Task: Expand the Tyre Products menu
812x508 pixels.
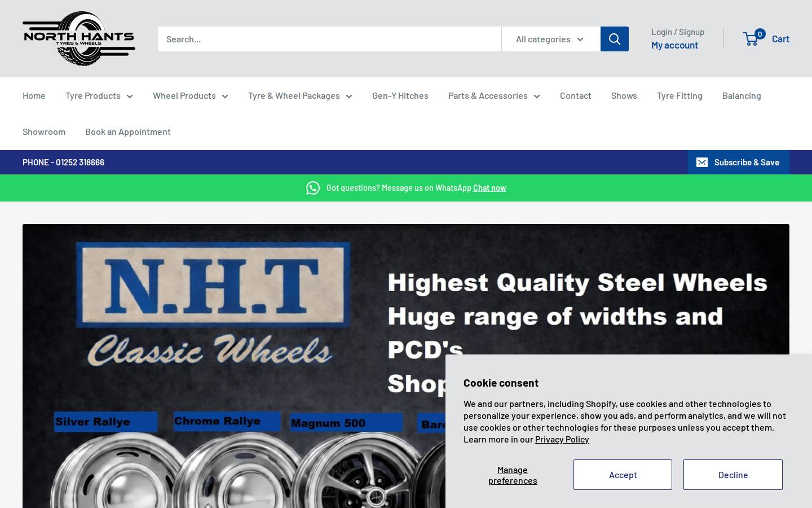Action: click(99, 95)
